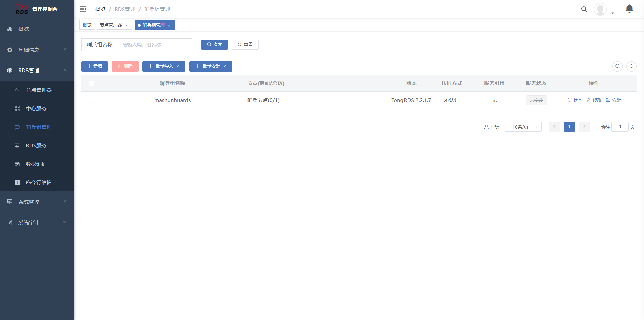Click the 概览 dashboard icon in sidebar
644x320 pixels.
coord(10,29)
